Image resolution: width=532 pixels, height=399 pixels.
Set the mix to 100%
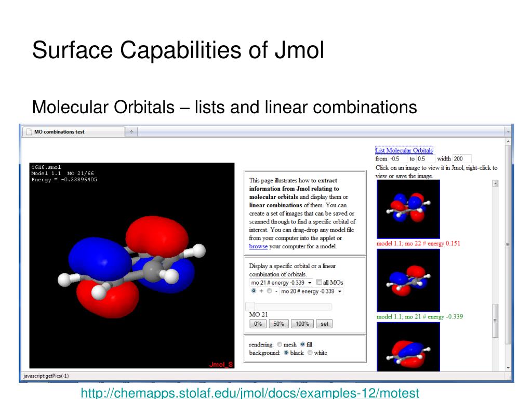[302, 324]
